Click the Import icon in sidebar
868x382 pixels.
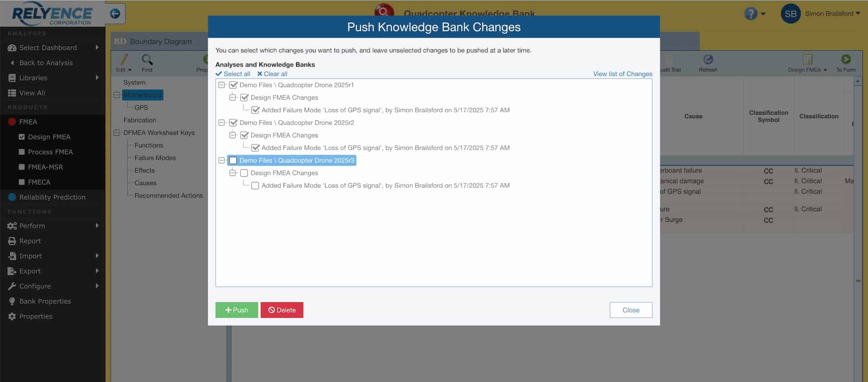(12, 256)
